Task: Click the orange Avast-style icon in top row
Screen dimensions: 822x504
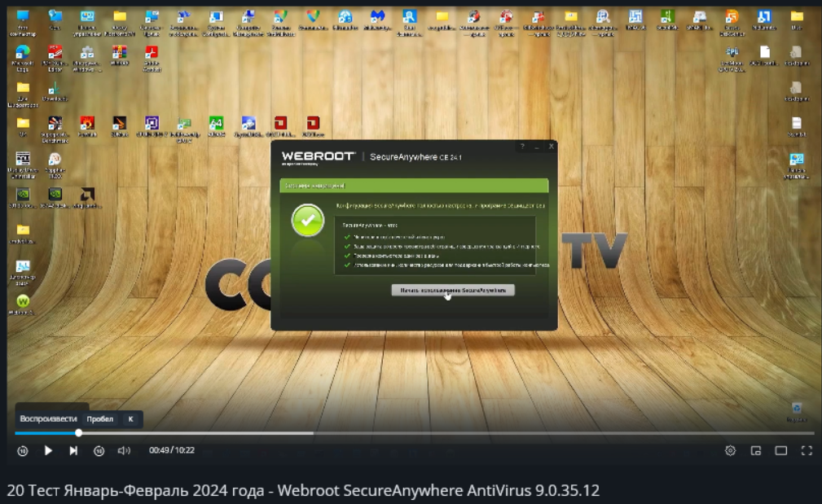Action: pos(732,16)
